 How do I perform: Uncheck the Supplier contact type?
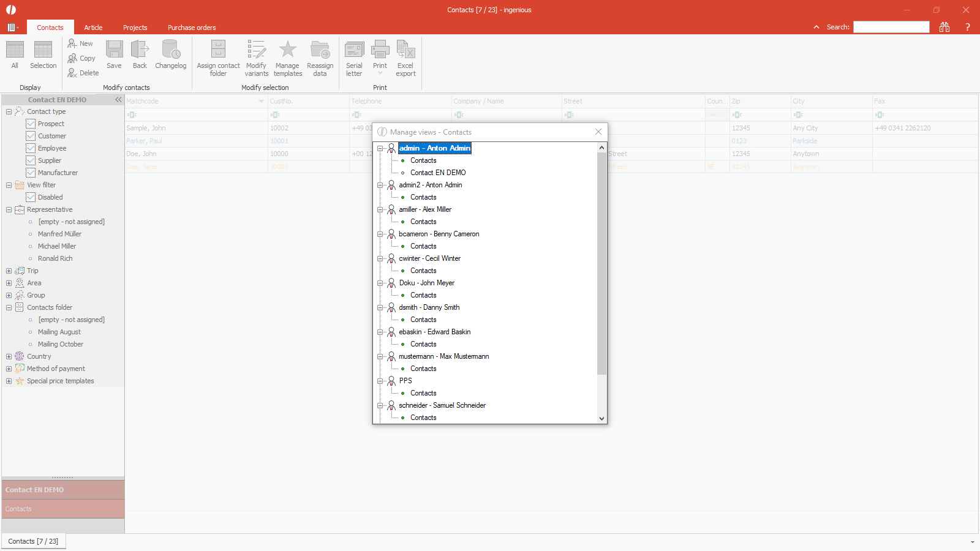[x=31, y=160]
